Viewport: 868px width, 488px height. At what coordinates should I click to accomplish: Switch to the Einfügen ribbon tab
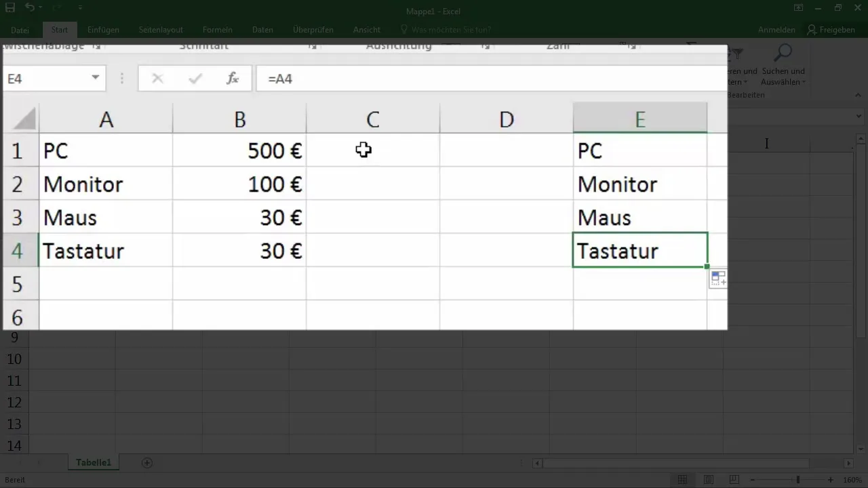[103, 30]
